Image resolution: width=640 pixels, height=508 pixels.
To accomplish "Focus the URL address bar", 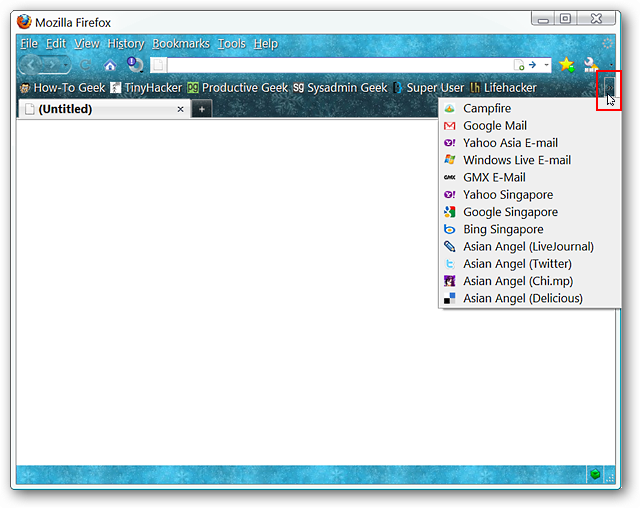I will tap(340, 65).
